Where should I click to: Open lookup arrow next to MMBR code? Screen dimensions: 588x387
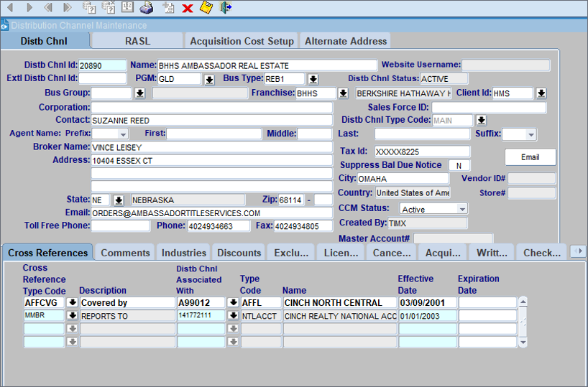tap(72, 315)
